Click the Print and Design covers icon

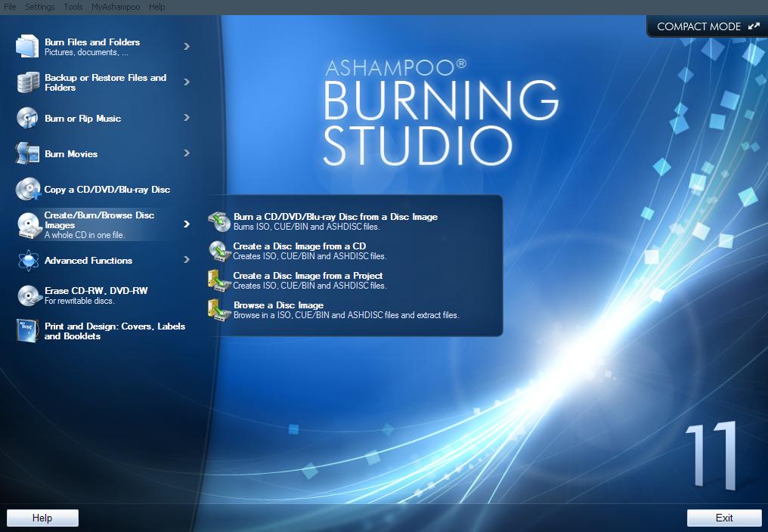click(27, 331)
